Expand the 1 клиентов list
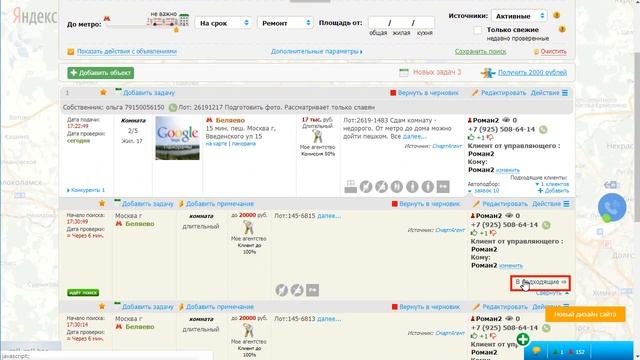The image size is (640, 360). [552, 184]
